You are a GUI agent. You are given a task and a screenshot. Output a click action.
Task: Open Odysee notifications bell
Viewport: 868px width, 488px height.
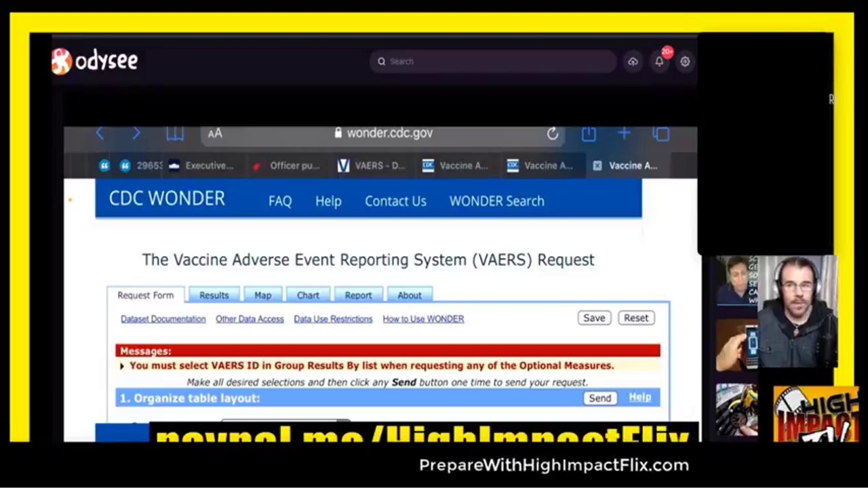point(659,62)
